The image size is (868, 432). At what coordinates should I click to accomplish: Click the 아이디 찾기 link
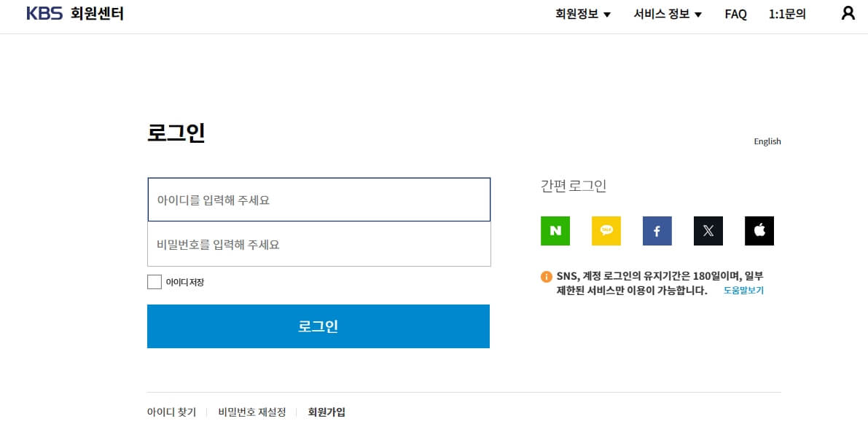[x=171, y=412]
